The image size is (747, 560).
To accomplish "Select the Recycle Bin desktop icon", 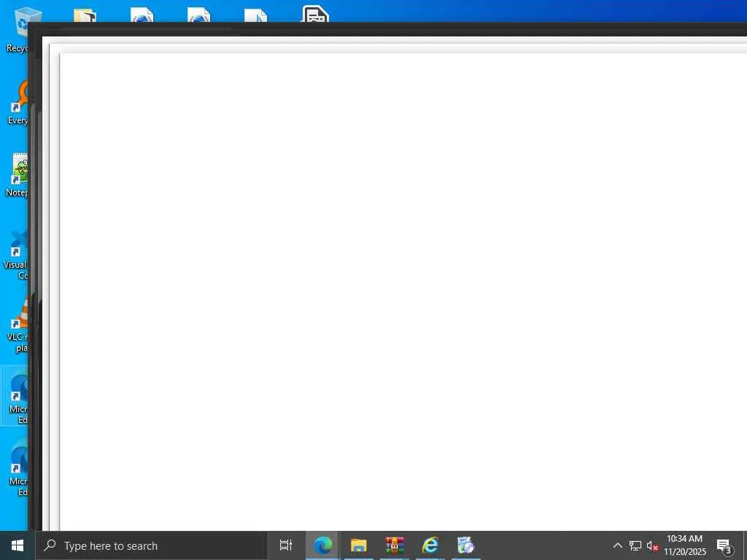I will [17, 29].
